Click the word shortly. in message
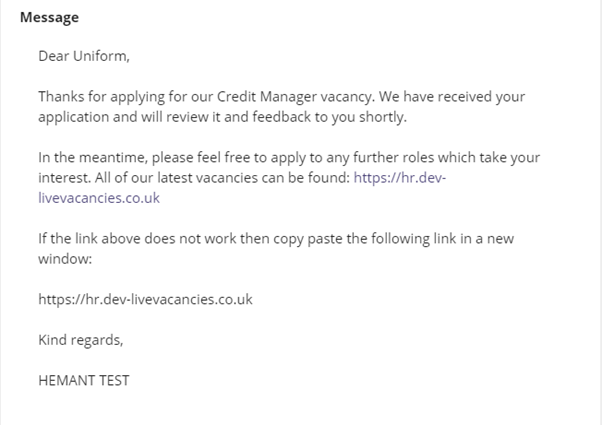602x425 pixels. click(383, 117)
